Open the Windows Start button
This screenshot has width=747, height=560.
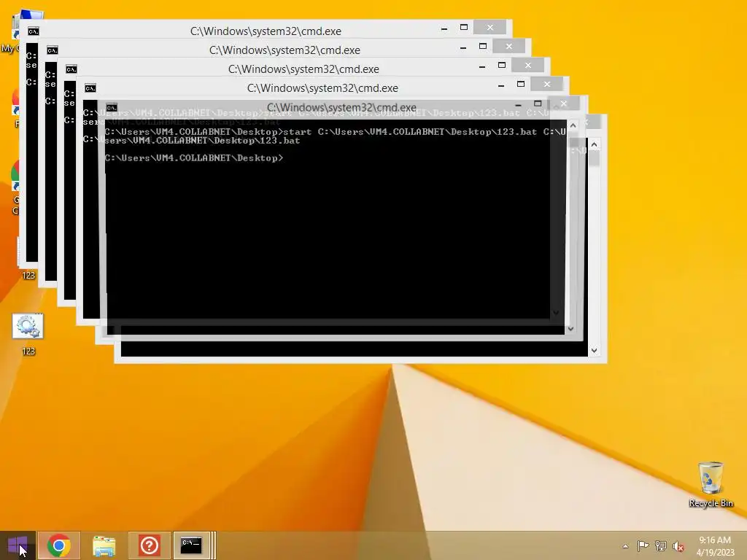[x=18, y=545]
